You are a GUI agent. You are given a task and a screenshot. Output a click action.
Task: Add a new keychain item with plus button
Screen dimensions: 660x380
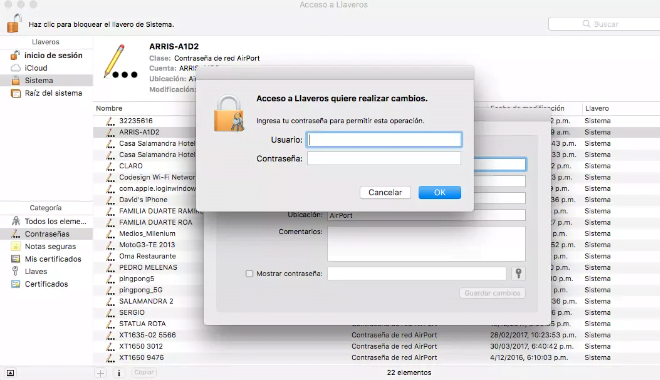point(100,373)
